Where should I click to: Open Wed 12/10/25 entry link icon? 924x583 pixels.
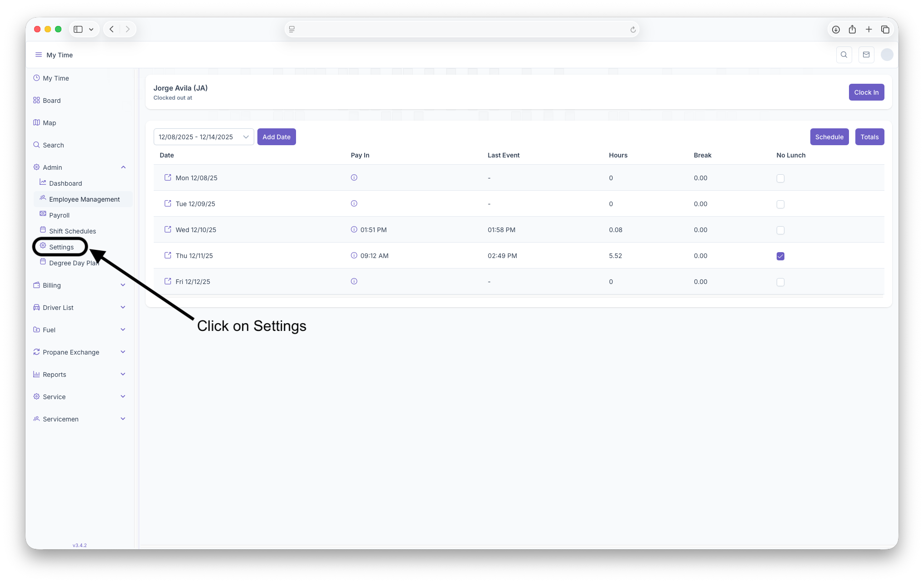tap(168, 229)
